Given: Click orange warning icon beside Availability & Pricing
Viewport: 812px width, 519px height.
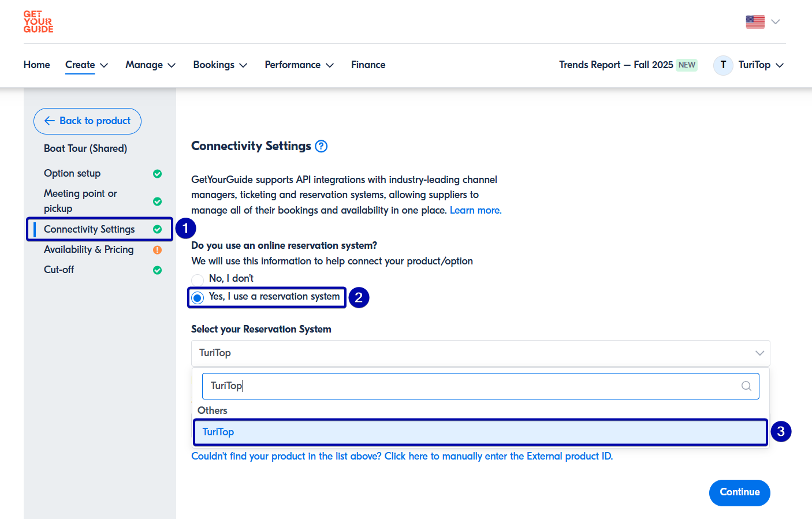Looking at the screenshot, I should (x=157, y=250).
